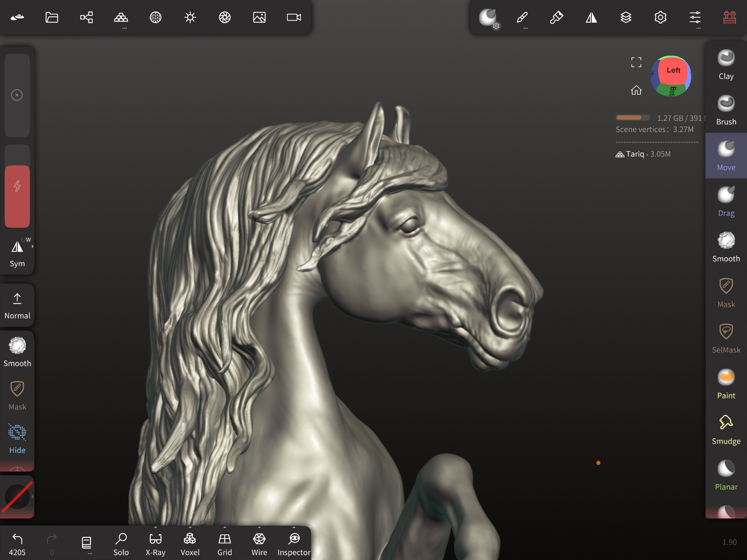747x560 pixels.
Task: Toggle X-Ray view mode
Action: click(x=155, y=544)
